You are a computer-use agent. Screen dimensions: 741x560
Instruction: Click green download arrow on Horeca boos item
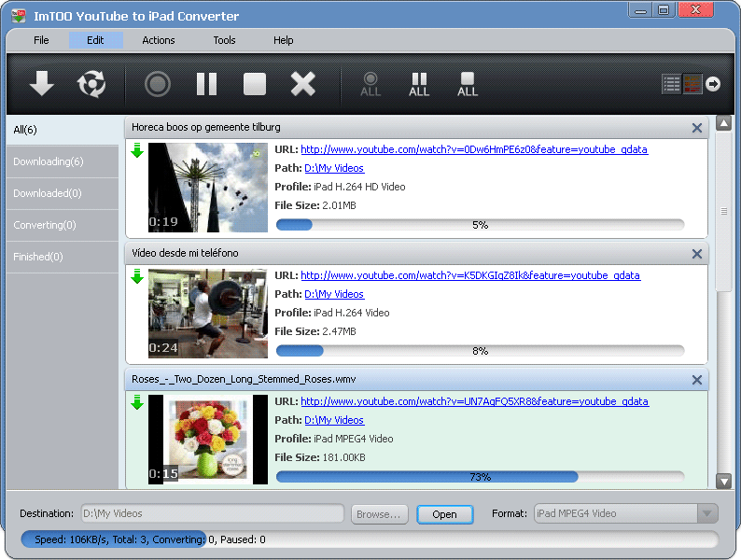[137, 150]
